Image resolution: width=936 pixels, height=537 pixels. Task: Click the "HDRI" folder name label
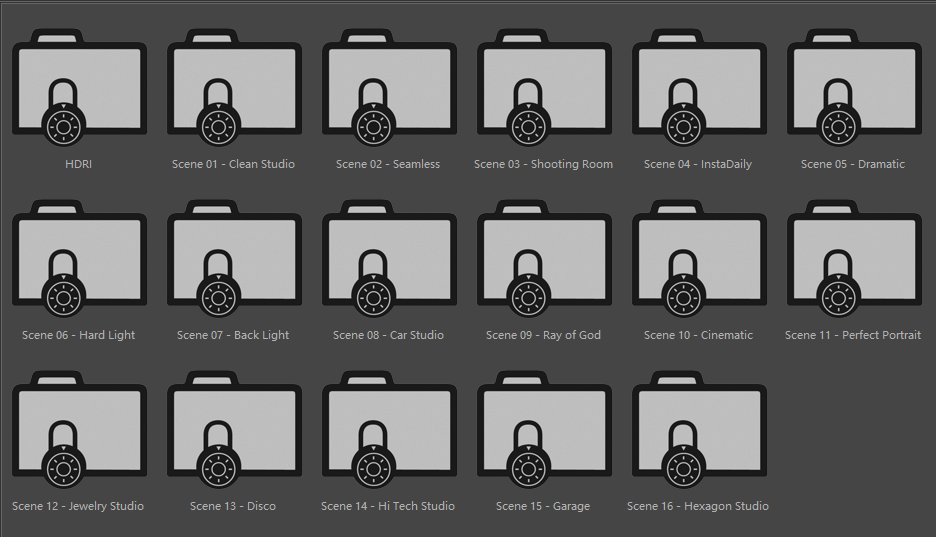[78, 164]
